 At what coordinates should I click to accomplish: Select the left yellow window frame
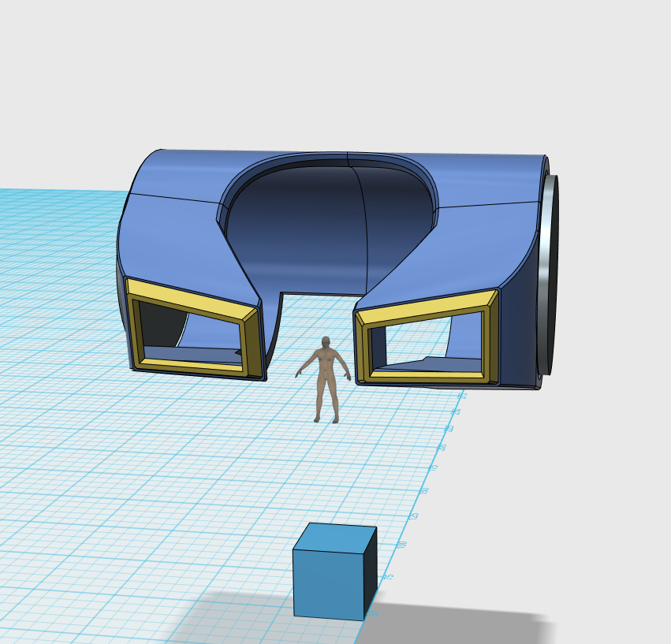pyautogui.click(x=193, y=329)
